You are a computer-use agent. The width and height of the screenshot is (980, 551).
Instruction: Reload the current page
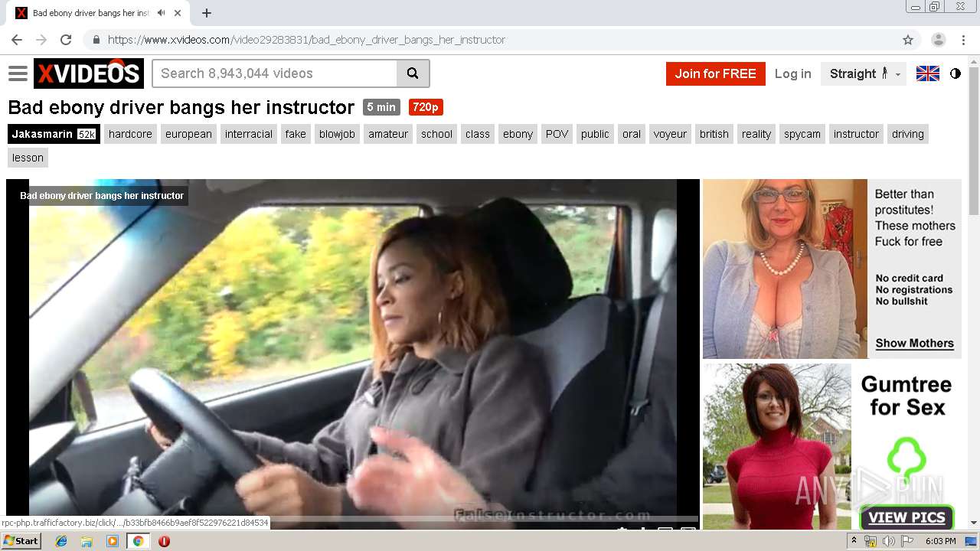(66, 40)
